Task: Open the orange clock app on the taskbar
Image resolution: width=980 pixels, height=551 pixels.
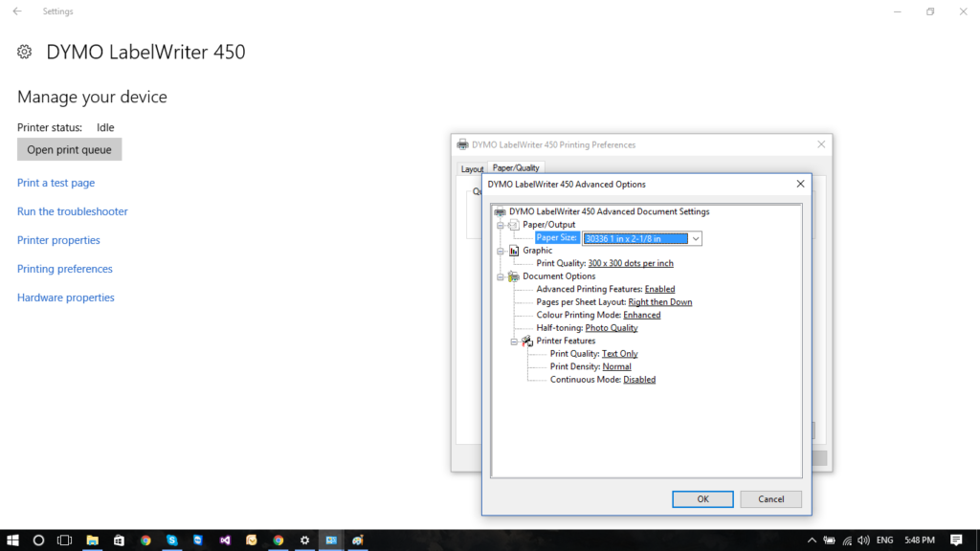Action: coord(252,540)
